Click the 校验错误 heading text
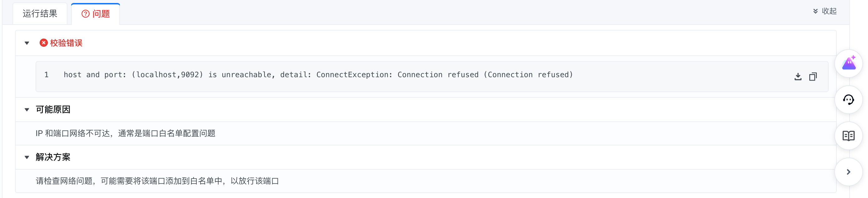This screenshot has height=198, width=868. pos(66,43)
